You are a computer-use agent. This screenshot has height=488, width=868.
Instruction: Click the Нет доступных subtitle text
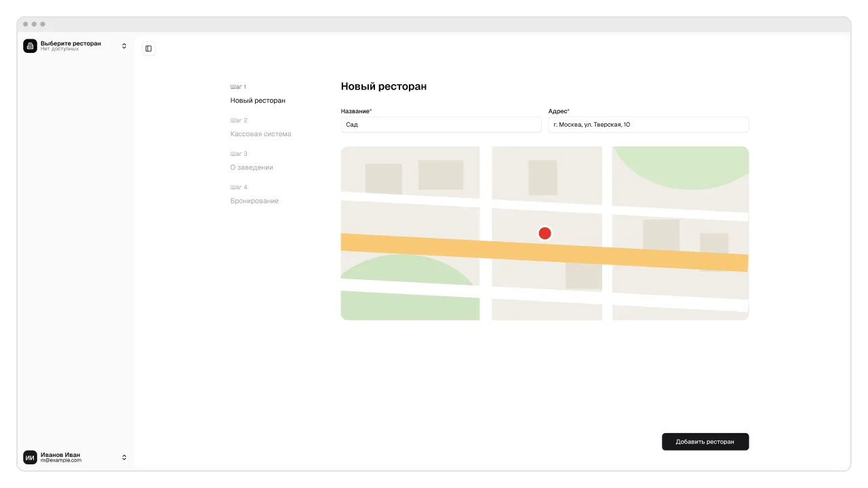click(60, 49)
